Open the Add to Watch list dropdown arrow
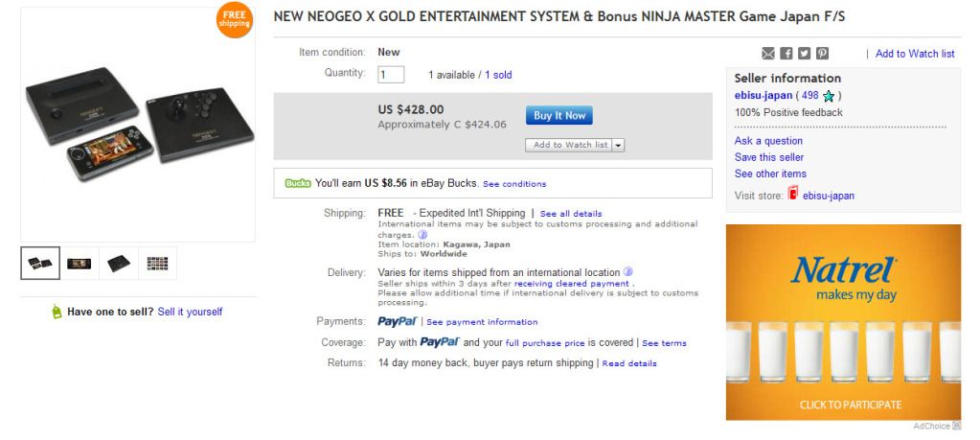This screenshot has width=980, height=440. point(618,145)
